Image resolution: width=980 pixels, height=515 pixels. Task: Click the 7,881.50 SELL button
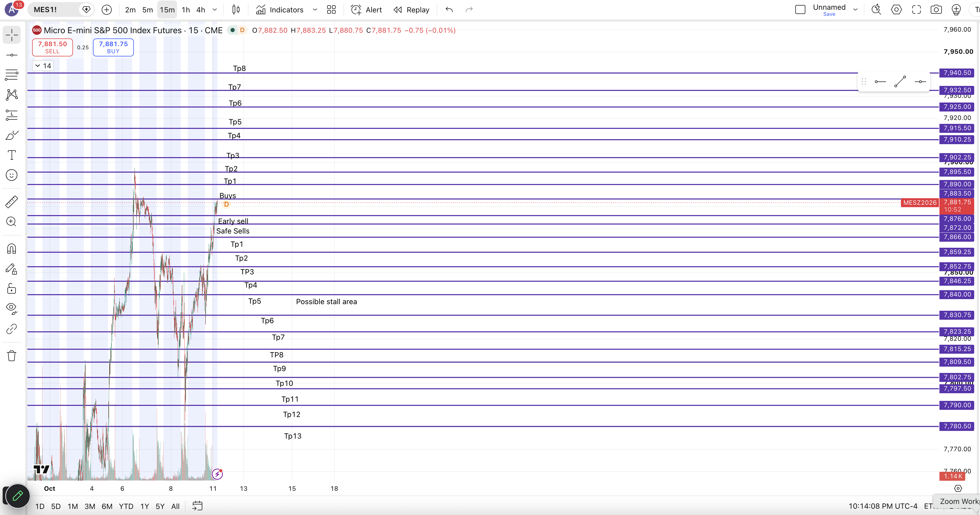[52, 47]
